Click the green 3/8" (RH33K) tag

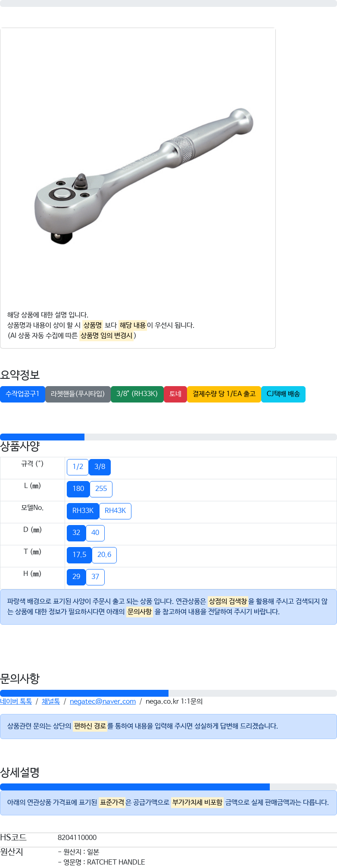pos(137,394)
